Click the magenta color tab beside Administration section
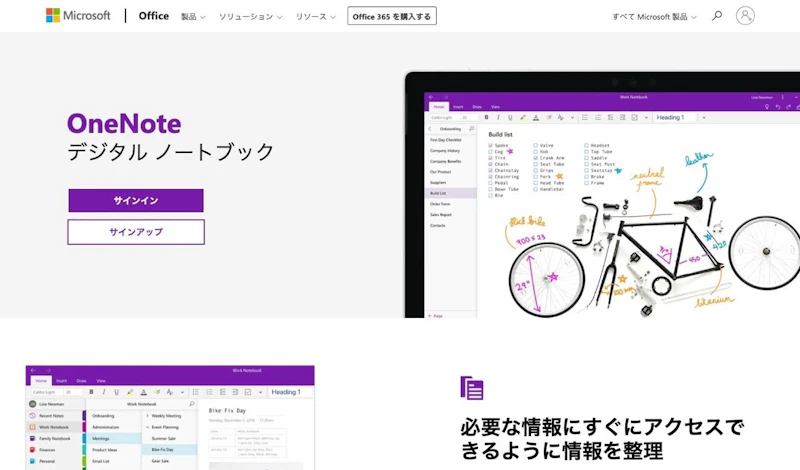The height and width of the screenshot is (470, 800). point(84,427)
